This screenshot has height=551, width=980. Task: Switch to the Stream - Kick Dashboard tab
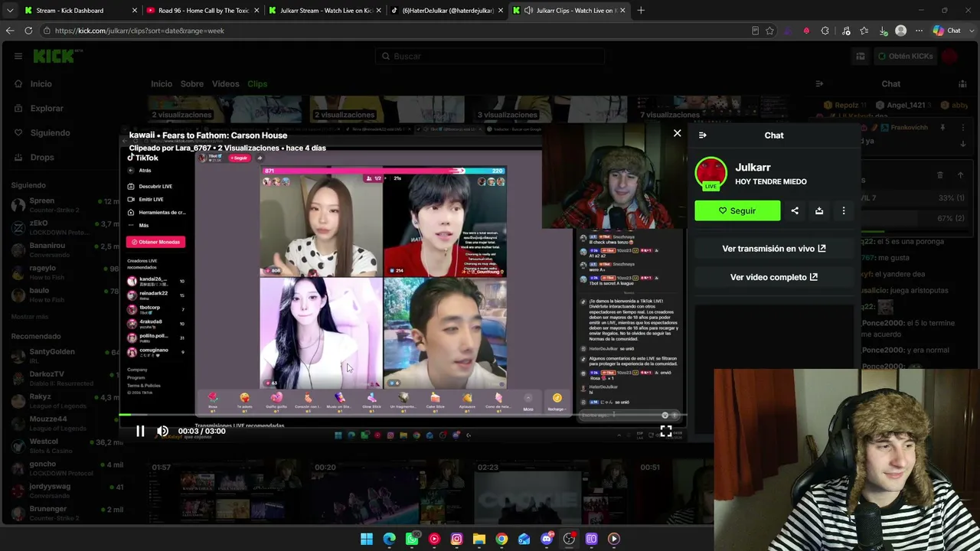point(80,11)
